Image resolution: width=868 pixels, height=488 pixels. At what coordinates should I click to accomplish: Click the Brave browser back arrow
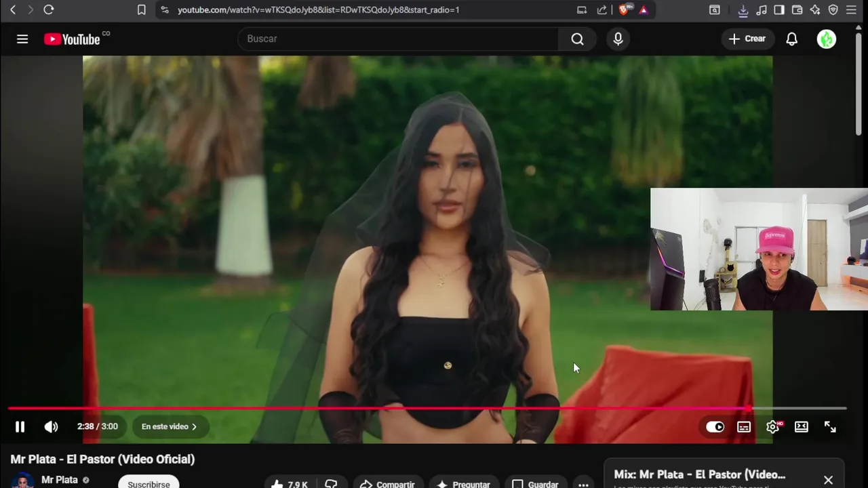pyautogui.click(x=12, y=9)
